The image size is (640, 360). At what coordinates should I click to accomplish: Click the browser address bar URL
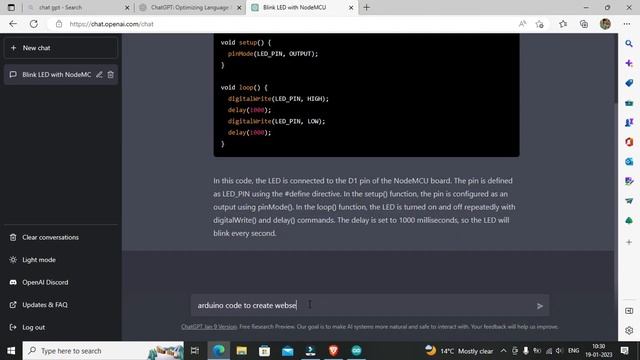[x=111, y=24]
